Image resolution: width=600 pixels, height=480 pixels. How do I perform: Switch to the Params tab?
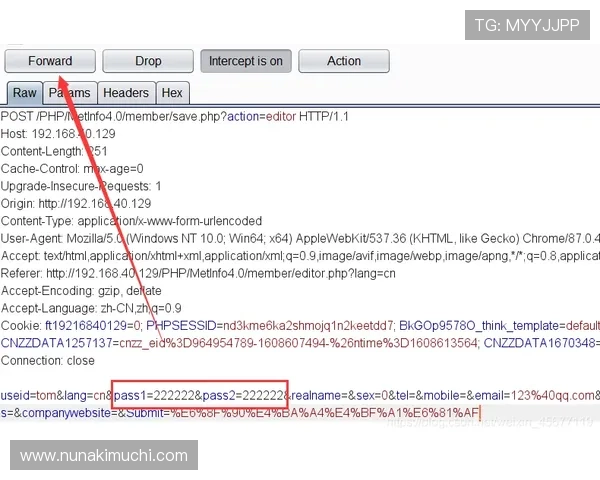click(x=70, y=93)
